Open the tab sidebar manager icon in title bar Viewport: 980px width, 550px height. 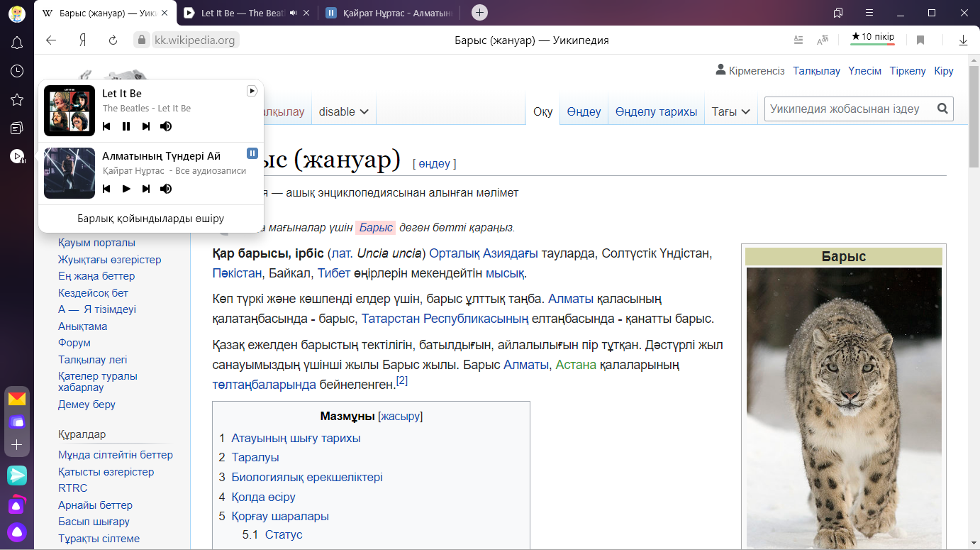point(838,13)
